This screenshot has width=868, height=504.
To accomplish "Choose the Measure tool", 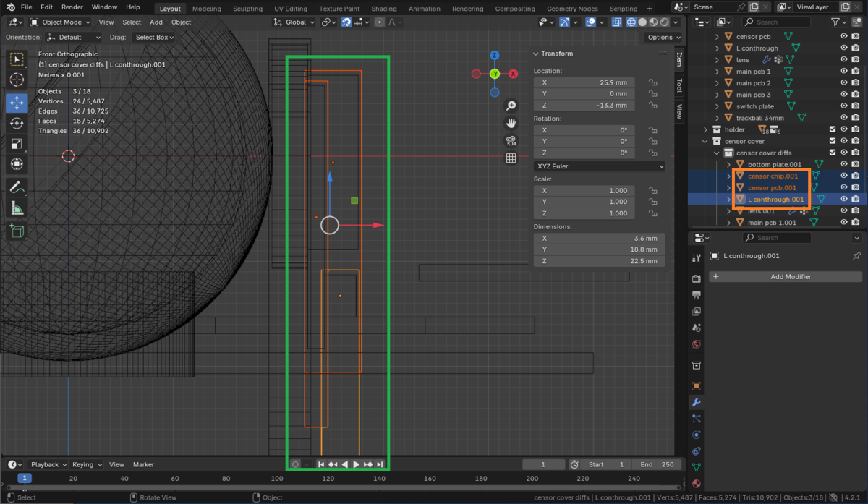I will (x=17, y=208).
